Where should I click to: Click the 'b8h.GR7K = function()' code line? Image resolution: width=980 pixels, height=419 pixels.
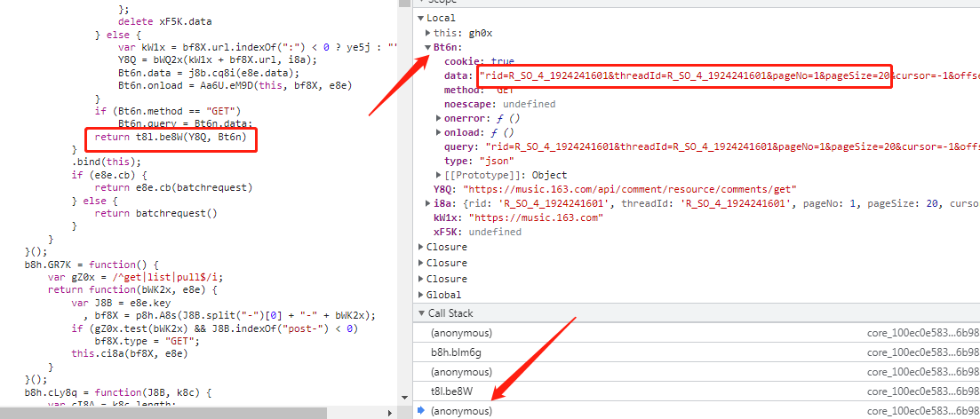pyautogui.click(x=92, y=265)
